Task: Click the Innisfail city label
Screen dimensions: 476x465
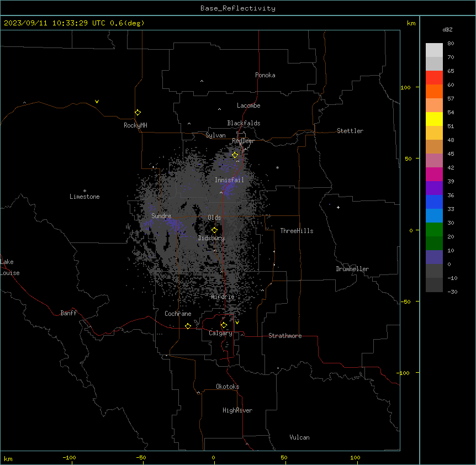Action: click(229, 180)
